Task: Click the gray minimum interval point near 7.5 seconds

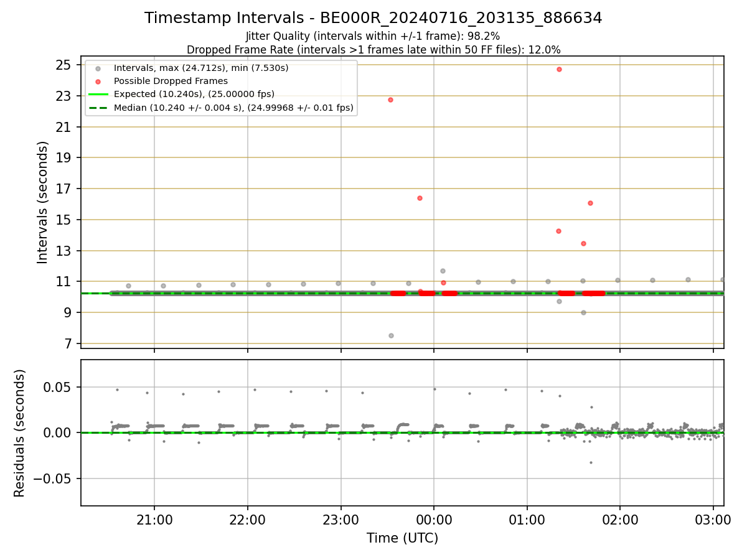Action: [x=391, y=335]
